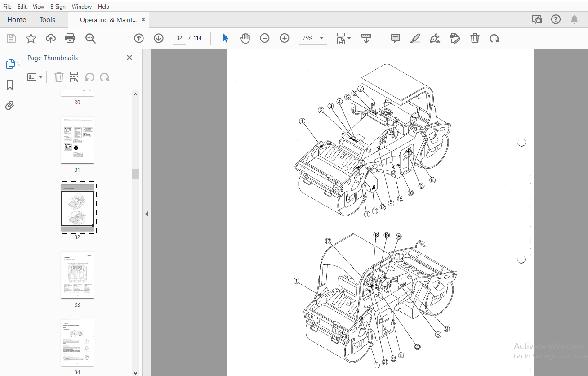The height and width of the screenshot is (376, 588).
Task: Select the page 32 thumbnail
Action: coord(77,207)
